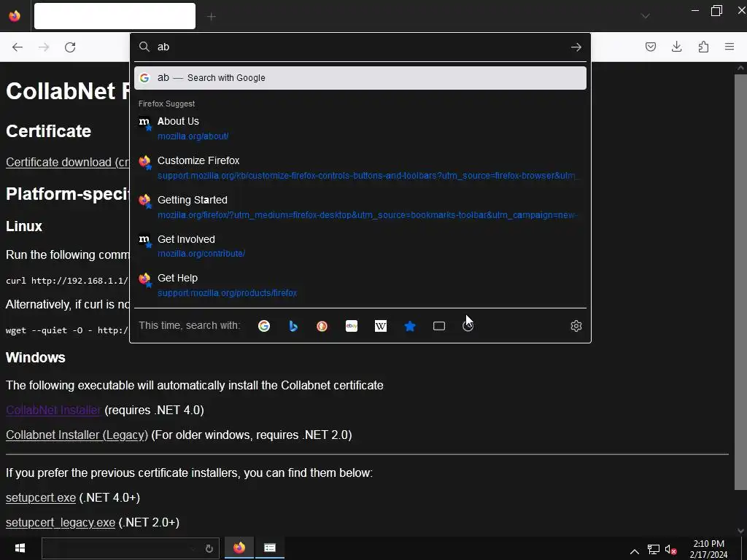Viewport: 747px width, 560px height.
Task: Open the Firefox application menu
Action: click(x=729, y=47)
